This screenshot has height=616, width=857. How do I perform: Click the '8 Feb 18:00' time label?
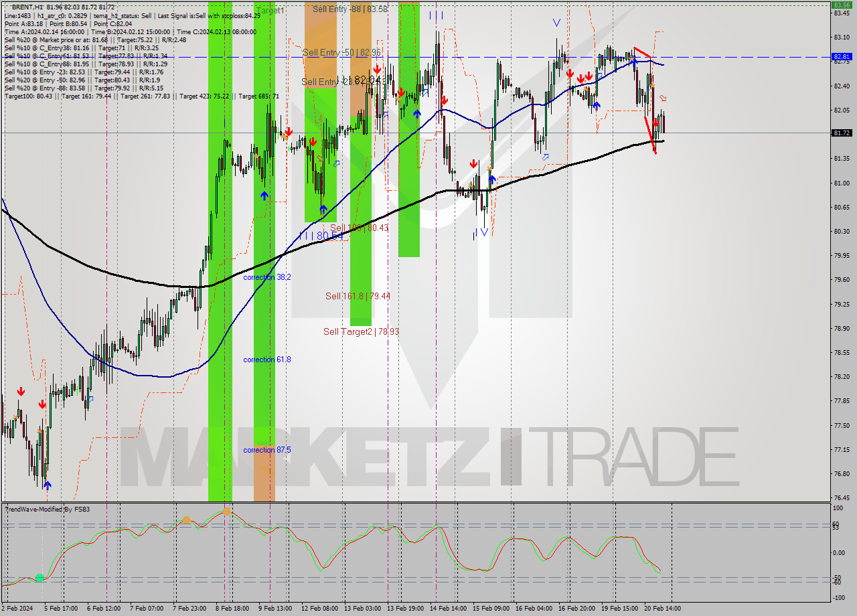pyautogui.click(x=232, y=609)
